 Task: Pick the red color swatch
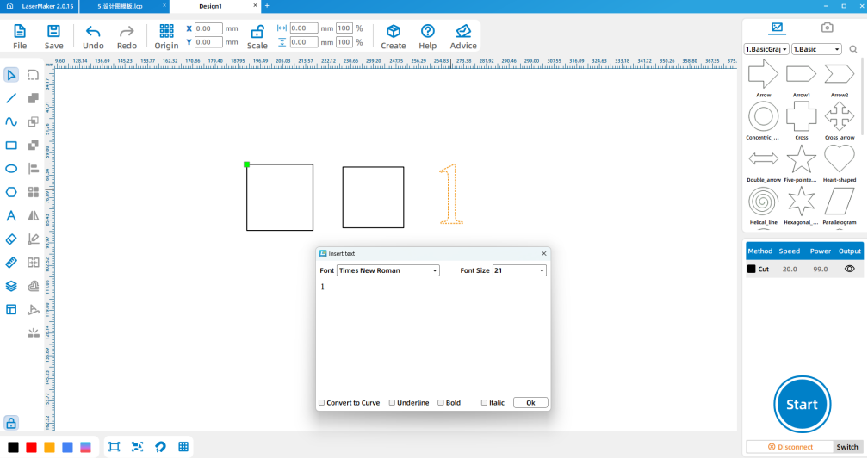[x=32, y=447]
